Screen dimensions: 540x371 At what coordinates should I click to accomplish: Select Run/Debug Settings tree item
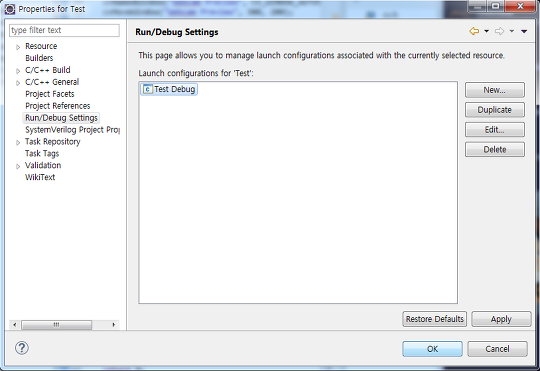(x=61, y=118)
